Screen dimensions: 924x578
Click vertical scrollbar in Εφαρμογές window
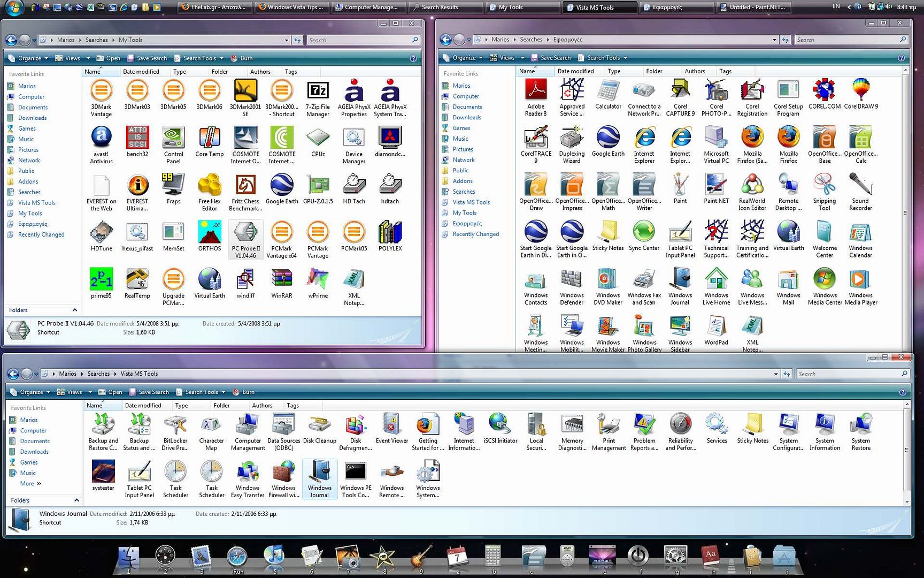pyautogui.click(x=905, y=211)
